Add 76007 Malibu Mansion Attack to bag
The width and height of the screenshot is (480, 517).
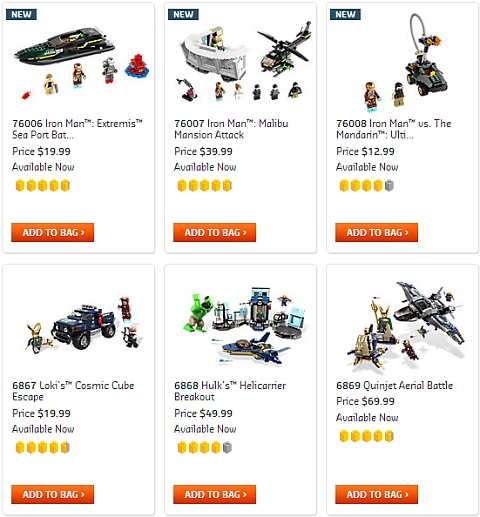[x=214, y=232]
